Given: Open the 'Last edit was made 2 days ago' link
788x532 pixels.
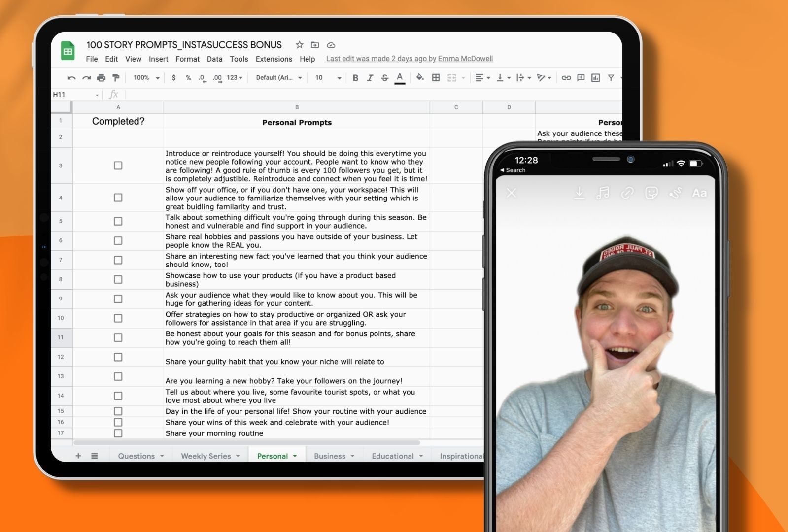Looking at the screenshot, I should point(409,59).
